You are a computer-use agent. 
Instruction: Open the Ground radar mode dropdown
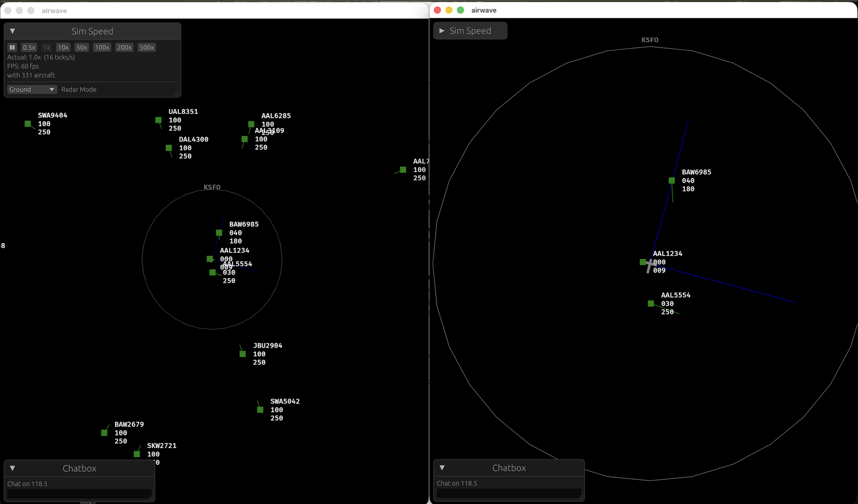pos(32,89)
